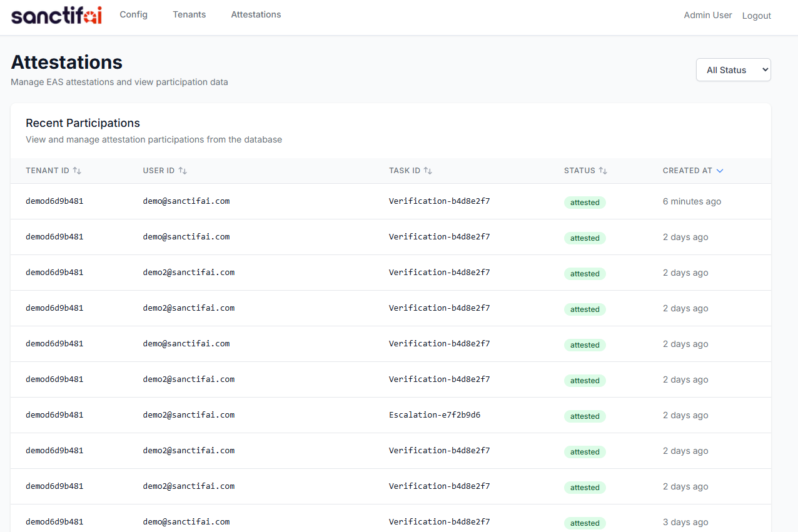The image size is (798, 532).
Task: Click demo2@sanctifai.com in the third row
Action: pyautogui.click(x=188, y=272)
